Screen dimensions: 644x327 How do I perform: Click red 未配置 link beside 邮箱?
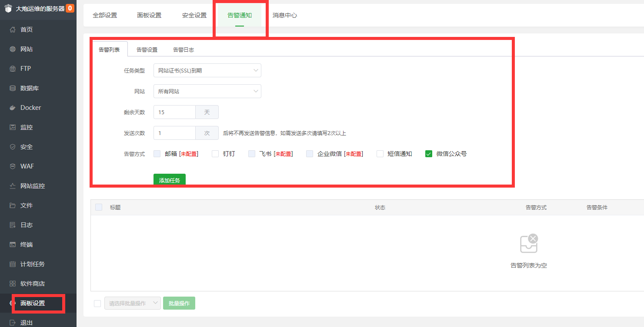pyautogui.click(x=189, y=154)
